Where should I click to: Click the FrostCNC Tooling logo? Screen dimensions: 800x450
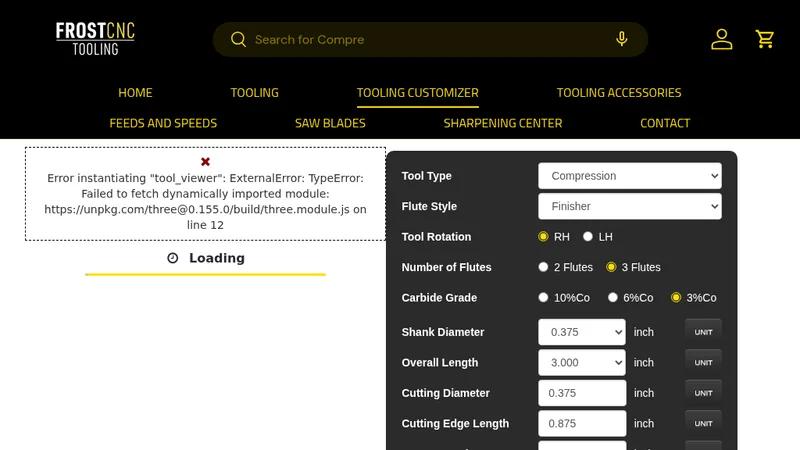coord(95,38)
